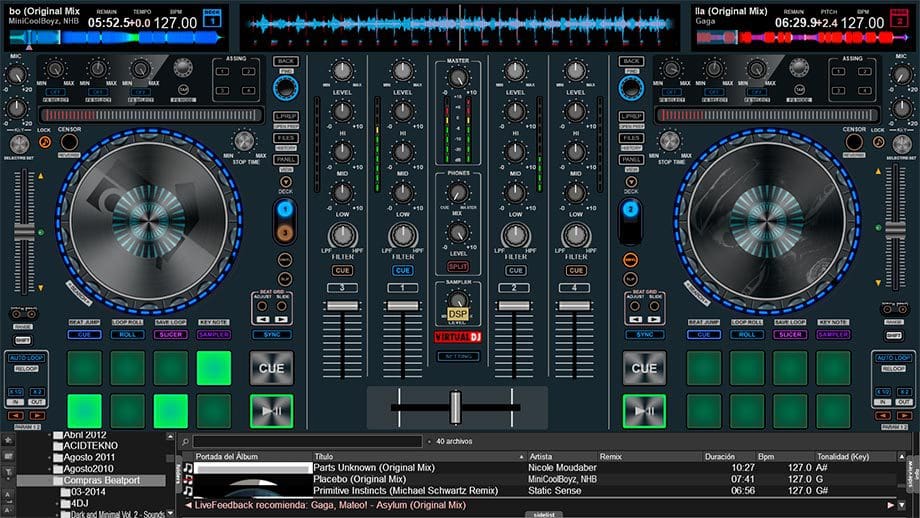Viewport: 920px width, 518px height.
Task: Toggle left AUTO LOOP button
Action: tap(26, 358)
